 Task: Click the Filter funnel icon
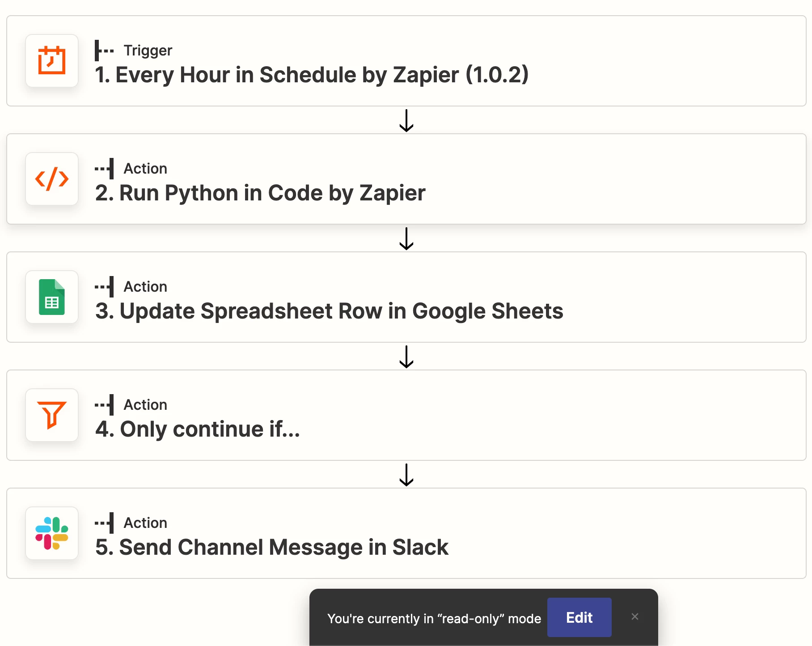[x=52, y=415]
